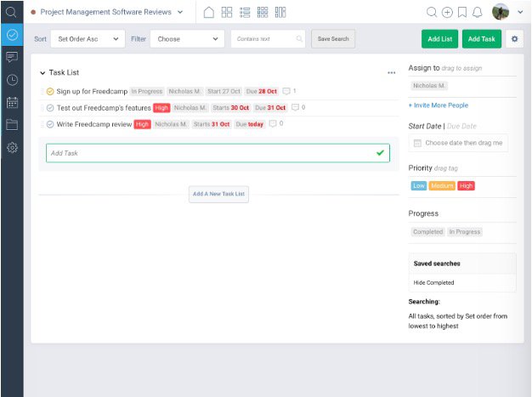Image resolution: width=532 pixels, height=397 pixels.
Task: Toggle completion of Sign up for Freedcamp
Action: click(50, 91)
